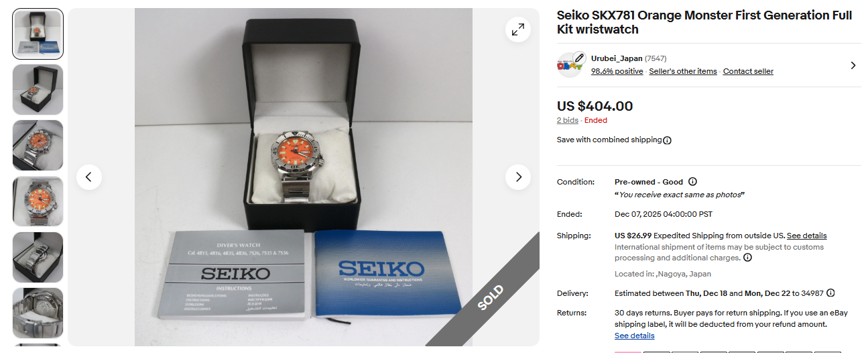
Task: Open the Condition info icon
Action: pos(692,182)
